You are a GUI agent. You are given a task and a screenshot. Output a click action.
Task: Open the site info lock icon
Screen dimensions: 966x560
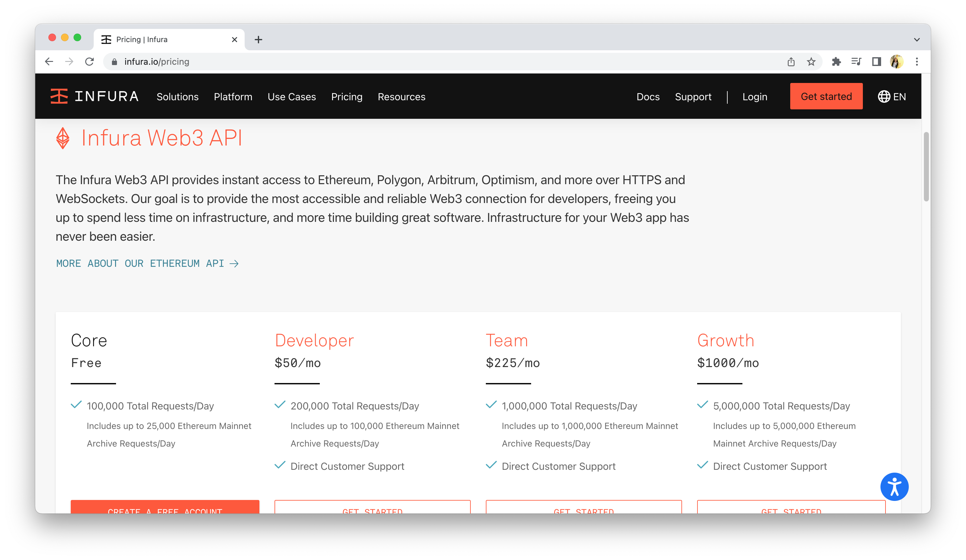(x=114, y=62)
